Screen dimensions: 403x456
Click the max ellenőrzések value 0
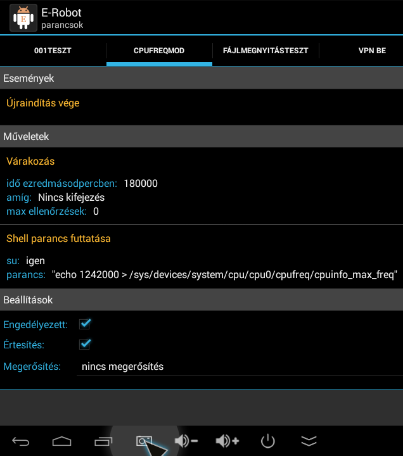(96, 211)
